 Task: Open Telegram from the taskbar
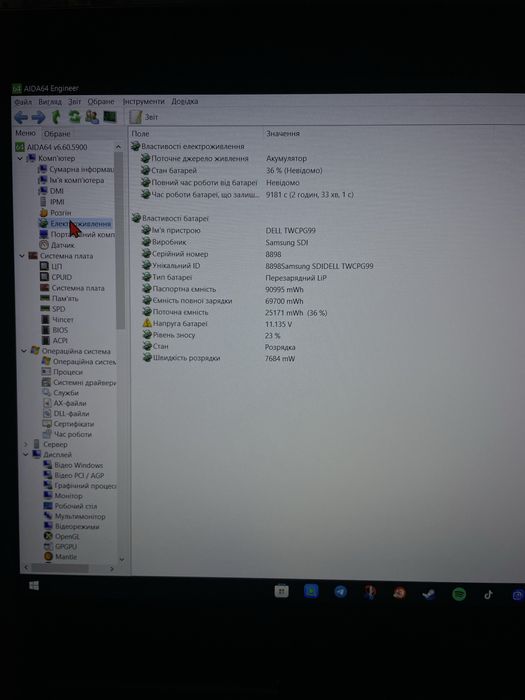pos(341,592)
